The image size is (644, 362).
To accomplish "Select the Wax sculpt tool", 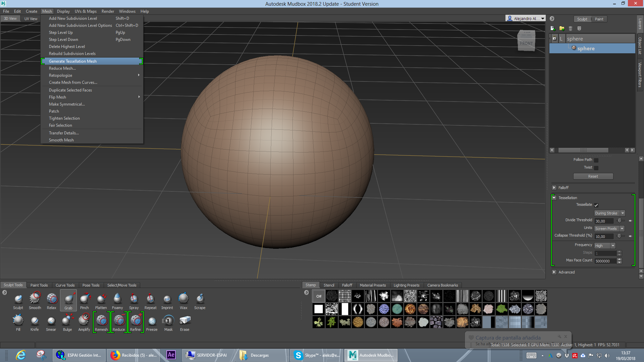I will (x=183, y=300).
